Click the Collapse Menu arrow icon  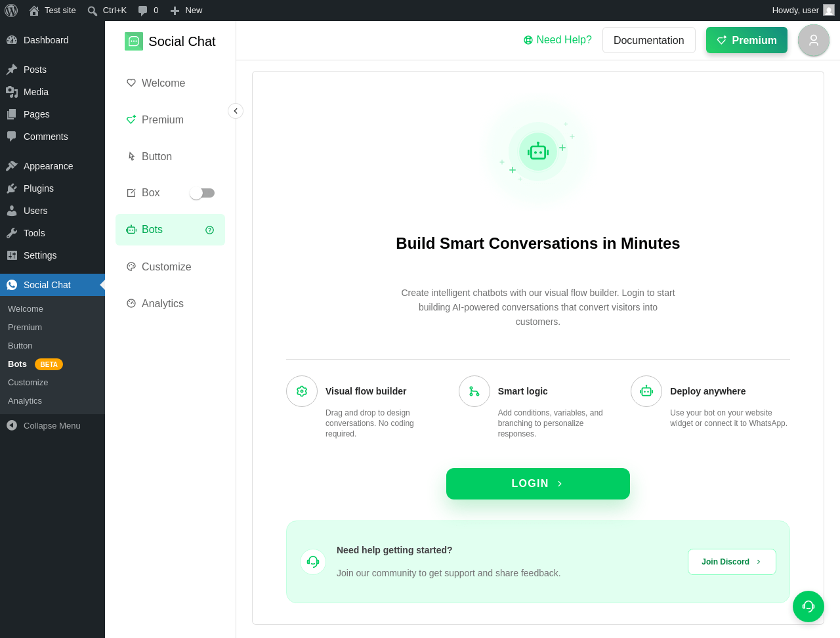click(12, 425)
